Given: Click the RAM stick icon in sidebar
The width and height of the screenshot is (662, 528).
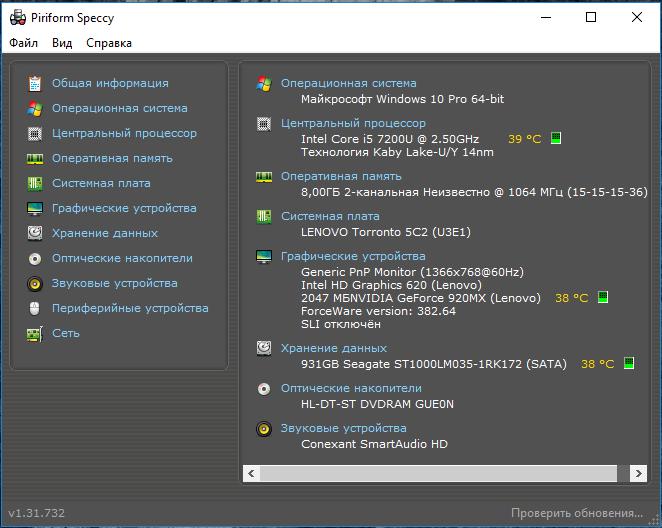Looking at the screenshot, I should pos(35,158).
